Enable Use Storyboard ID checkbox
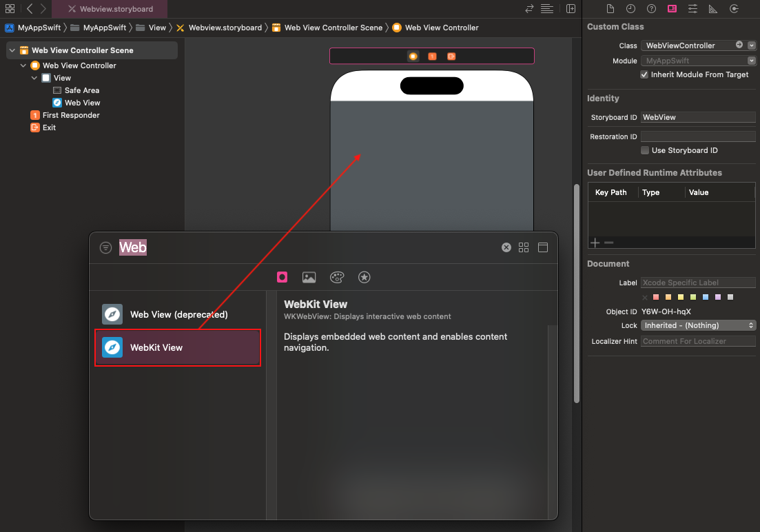Viewport: 760px width, 532px height. [645, 150]
